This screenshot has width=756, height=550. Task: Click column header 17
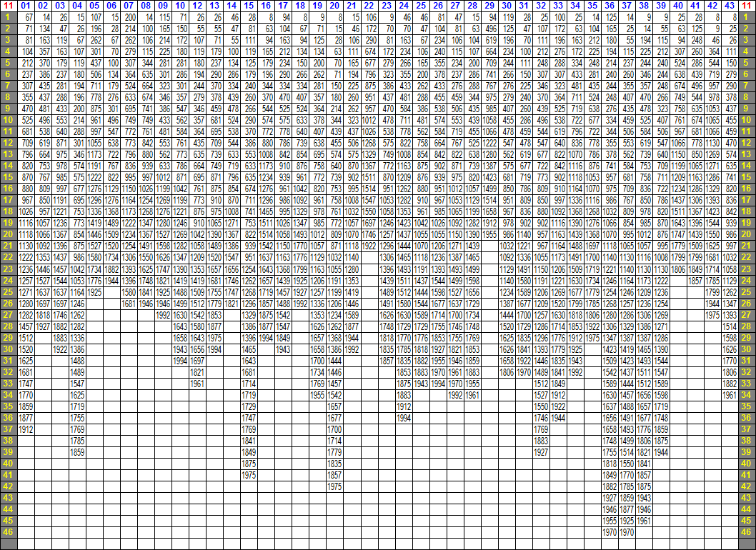[283, 5]
